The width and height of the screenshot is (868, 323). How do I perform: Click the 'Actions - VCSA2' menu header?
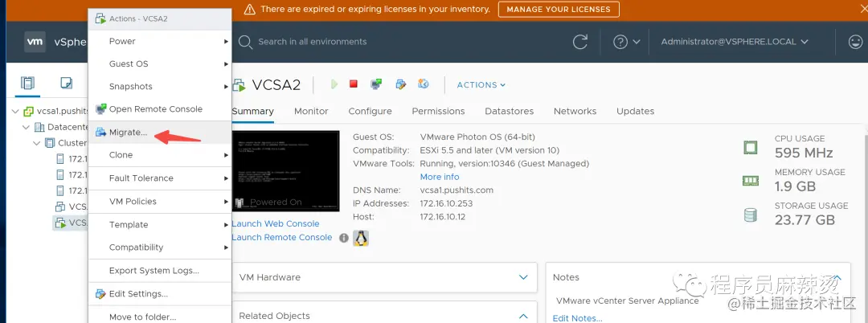160,18
